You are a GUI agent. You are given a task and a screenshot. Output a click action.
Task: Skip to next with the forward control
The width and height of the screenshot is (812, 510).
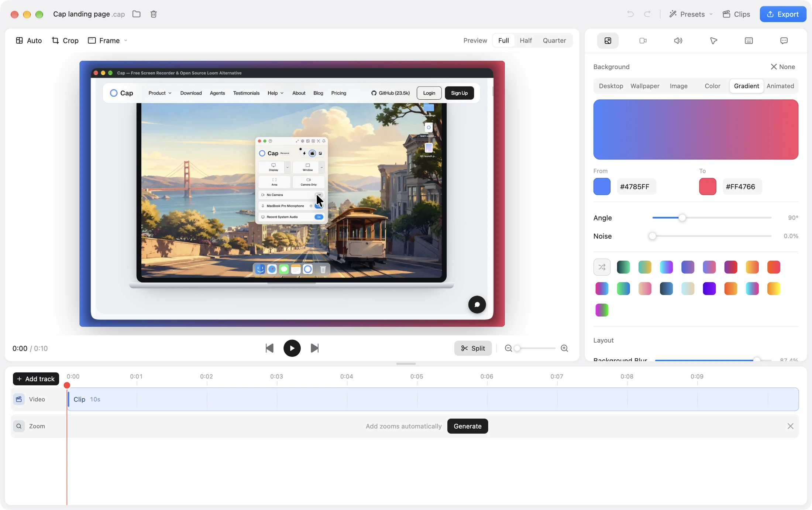tap(314, 348)
